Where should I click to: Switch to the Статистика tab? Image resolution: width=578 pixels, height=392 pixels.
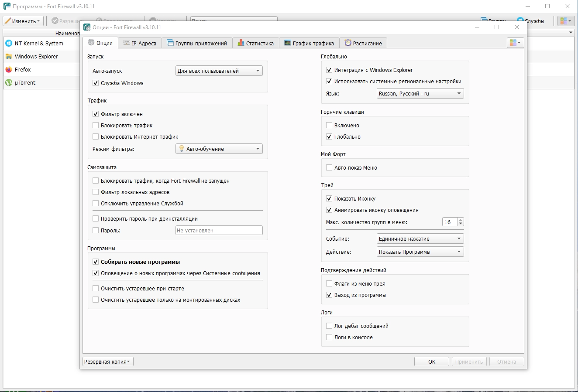(x=256, y=43)
